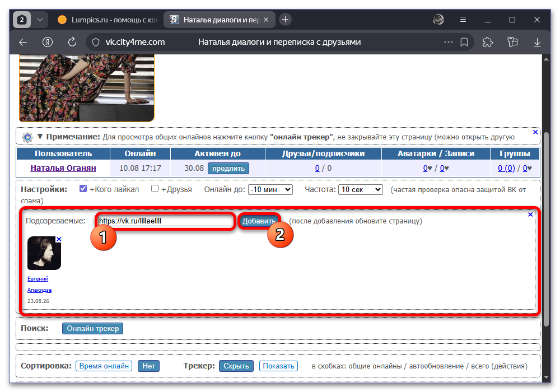The image size is (560, 392).
Task: Enable the +Друзья checkbox
Action: [155, 189]
